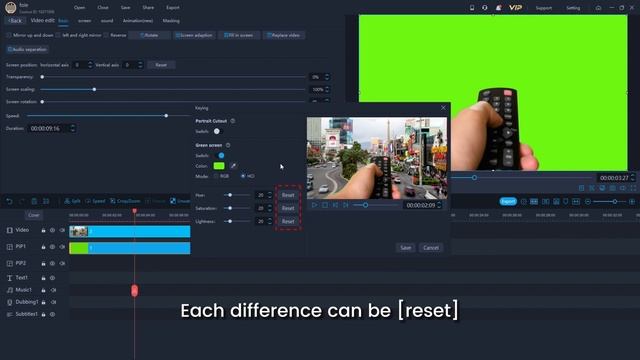The width and height of the screenshot is (640, 360).
Task: Adjust the Hue value stepper
Action: coord(269,195)
